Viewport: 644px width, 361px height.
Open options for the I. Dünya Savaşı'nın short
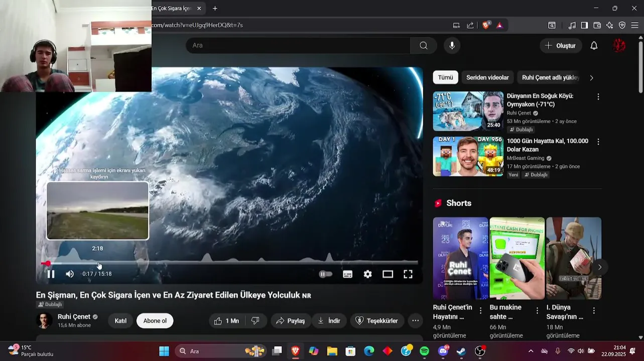pyautogui.click(x=594, y=311)
